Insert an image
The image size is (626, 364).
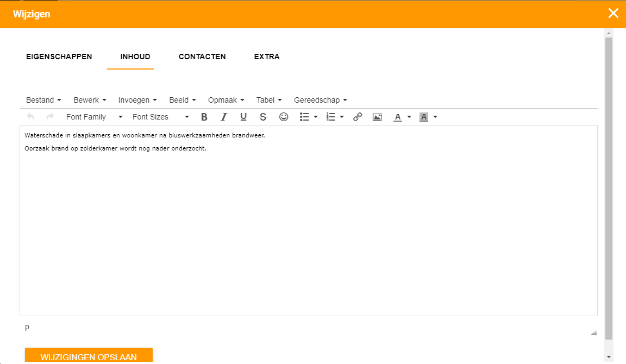377,117
